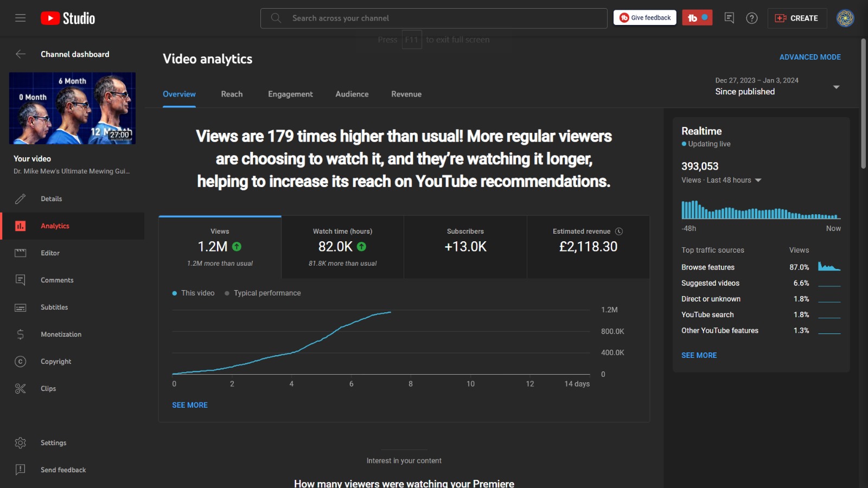Open the account avatar menu
The height and width of the screenshot is (488, 868).
tap(845, 18)
